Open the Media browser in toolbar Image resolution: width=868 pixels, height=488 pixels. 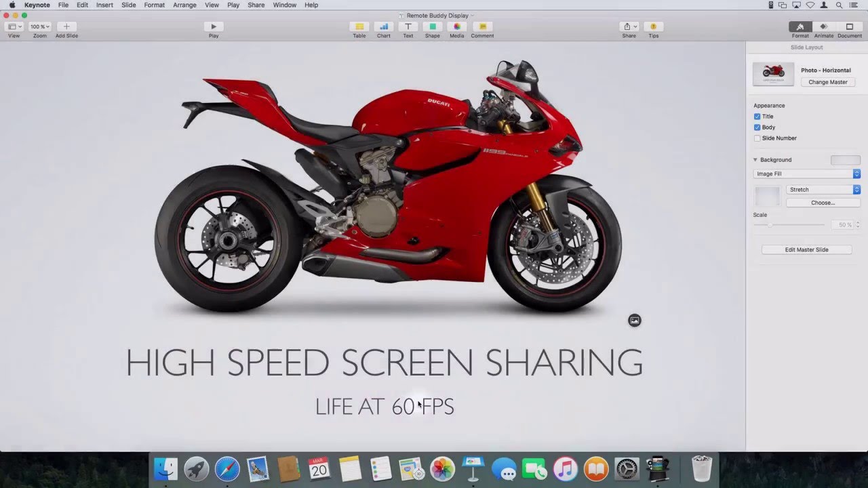pyautogui.click(x=457, y=26)
